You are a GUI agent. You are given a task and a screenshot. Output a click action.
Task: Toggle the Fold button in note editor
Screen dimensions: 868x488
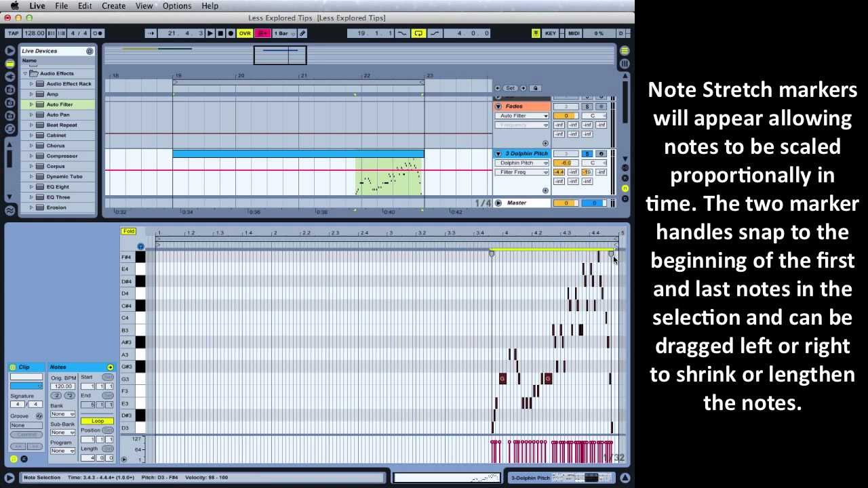[128, 231]
